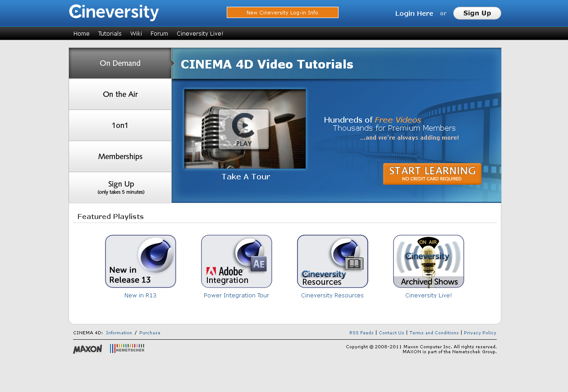Screen dimensions: 568x392
Task: Click the CINEMA 4D Video Tutorials heading
Action: [x=267, y=64]
